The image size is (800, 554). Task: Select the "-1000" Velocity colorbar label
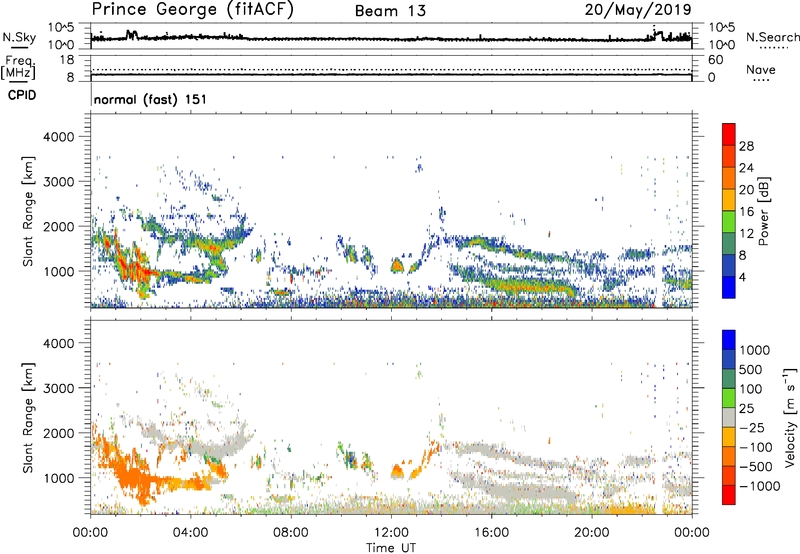pyautogui.click(x=760, y=486)
